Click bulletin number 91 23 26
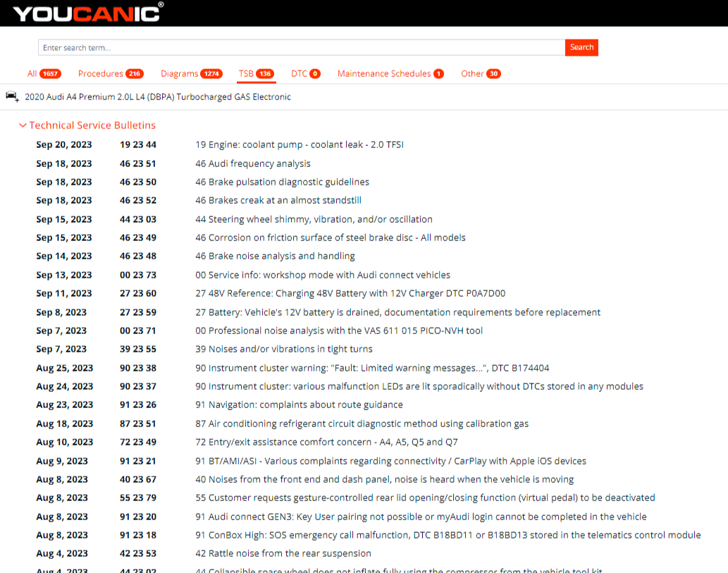728x573 pixels. click(138, 405)
